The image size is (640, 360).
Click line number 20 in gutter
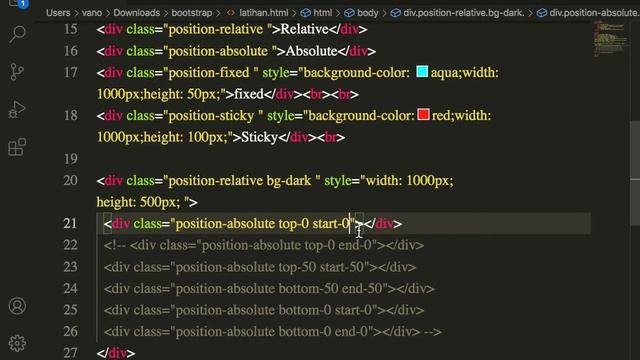tap(71, 180)
